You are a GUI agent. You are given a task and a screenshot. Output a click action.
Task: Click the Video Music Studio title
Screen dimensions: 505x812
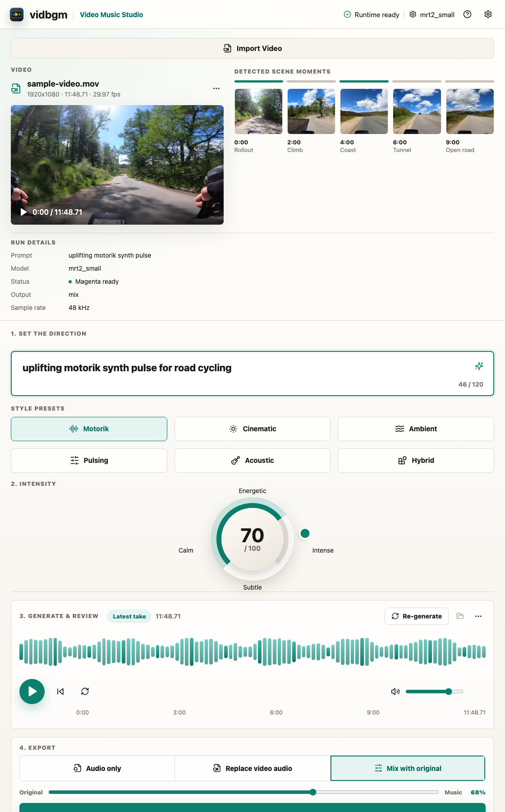pyautogui.click(x=111, y=14)
